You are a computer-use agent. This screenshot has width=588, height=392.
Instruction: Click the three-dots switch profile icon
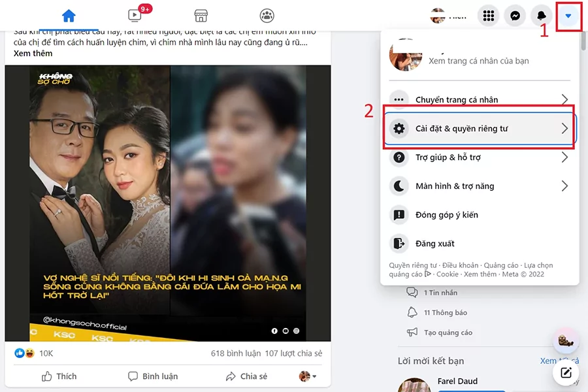coord(399,99)
